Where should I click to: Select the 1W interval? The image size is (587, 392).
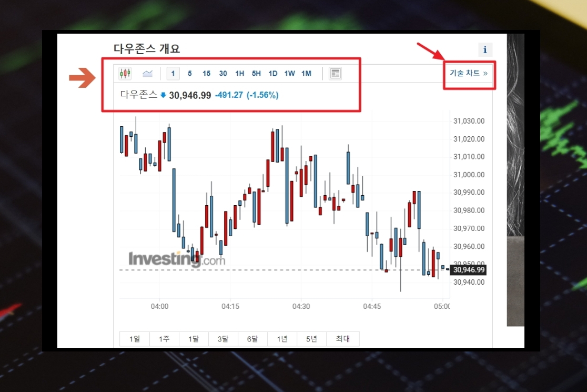[x=289, y=73]
